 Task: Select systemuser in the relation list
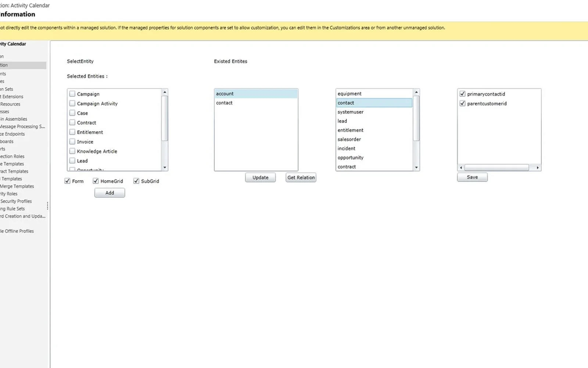click(374, 112)
